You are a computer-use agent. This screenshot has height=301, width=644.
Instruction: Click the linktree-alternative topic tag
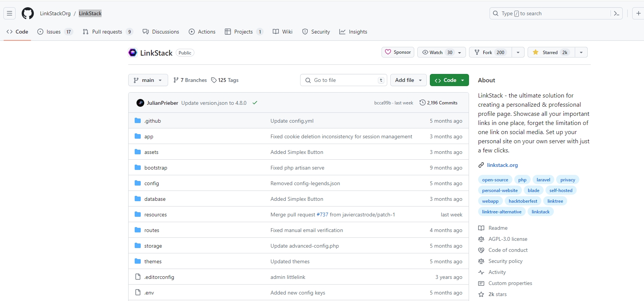[502, 212]
